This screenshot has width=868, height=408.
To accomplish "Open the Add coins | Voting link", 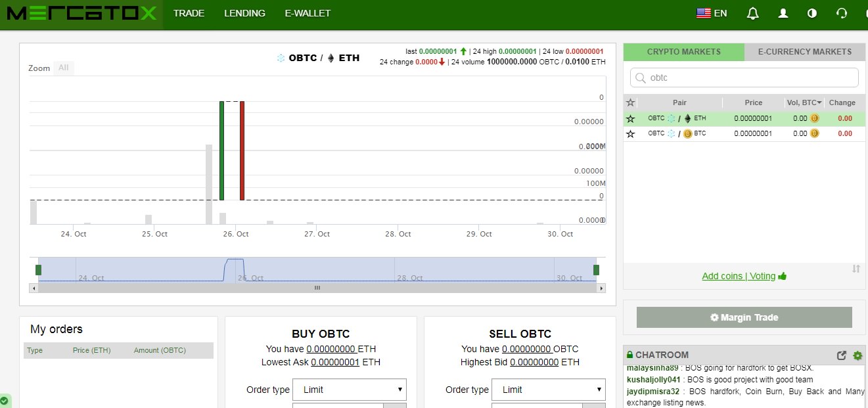I will 739,277.
